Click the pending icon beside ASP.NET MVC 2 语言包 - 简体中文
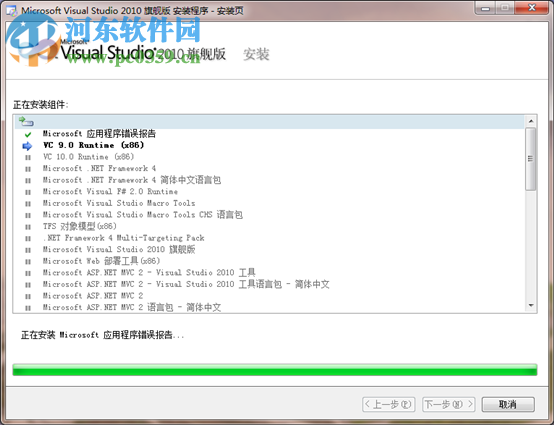 (28, 308)
